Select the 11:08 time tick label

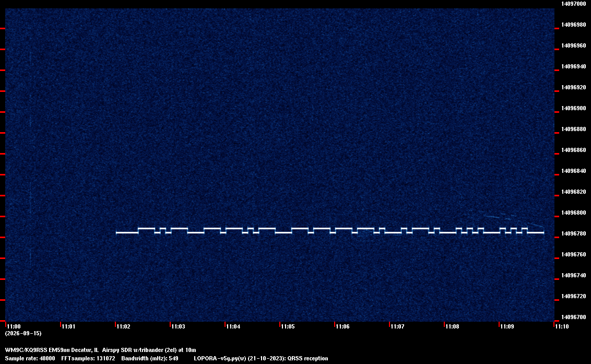(x=452, y=326)
